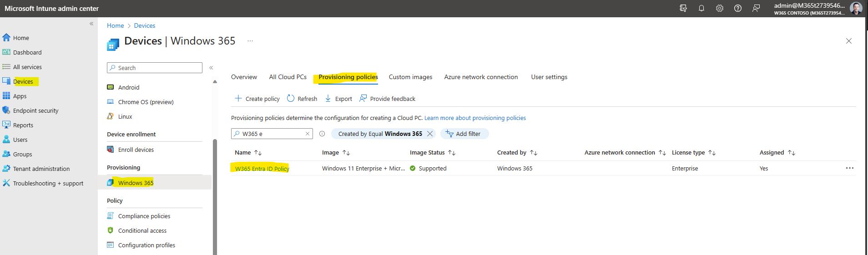Screen dimensions: 868x255
Task: Open the notifications bell icon
Action: 701,8
